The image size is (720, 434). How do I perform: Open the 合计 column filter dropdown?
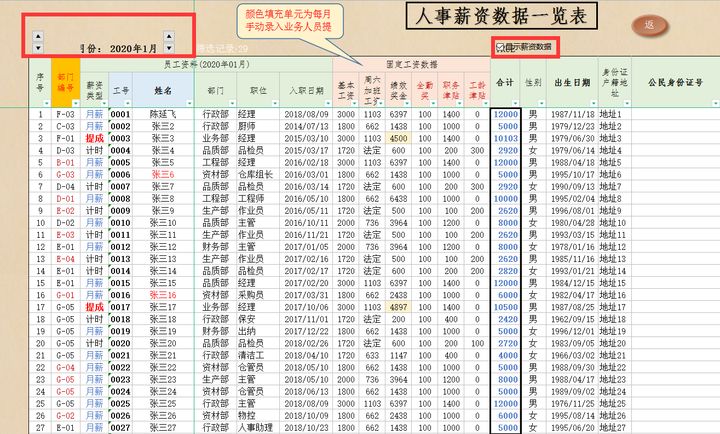[515, 103]
